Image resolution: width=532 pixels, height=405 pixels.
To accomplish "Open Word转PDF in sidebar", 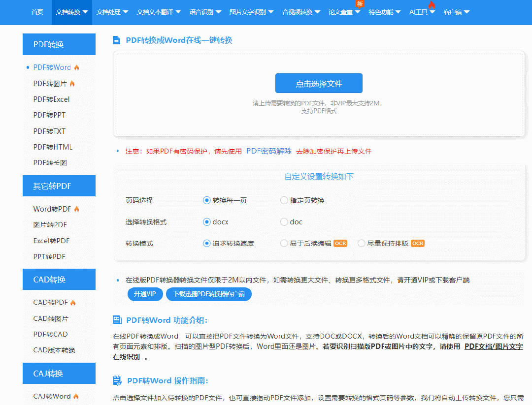I will [x=52, y=209].
